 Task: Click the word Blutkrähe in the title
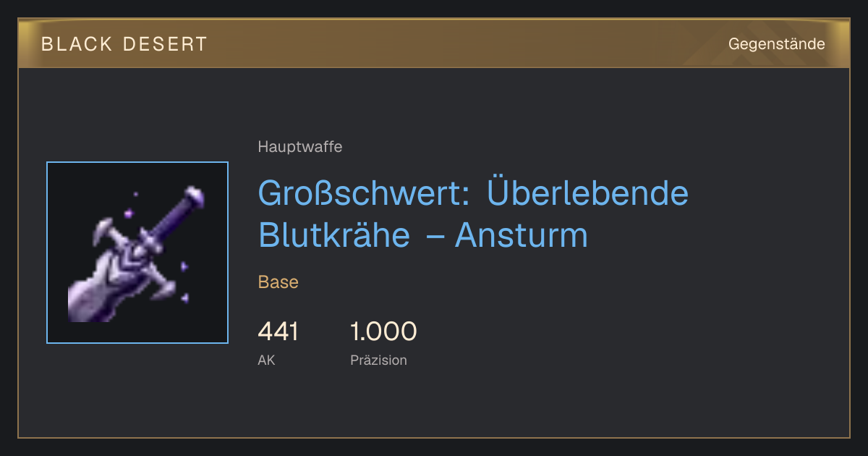[333, 235]
